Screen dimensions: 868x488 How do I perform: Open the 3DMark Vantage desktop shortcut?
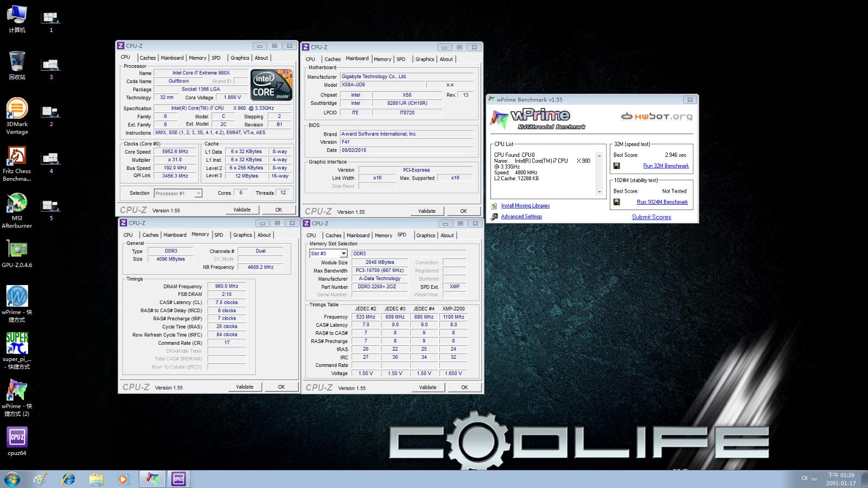(17, 116)
